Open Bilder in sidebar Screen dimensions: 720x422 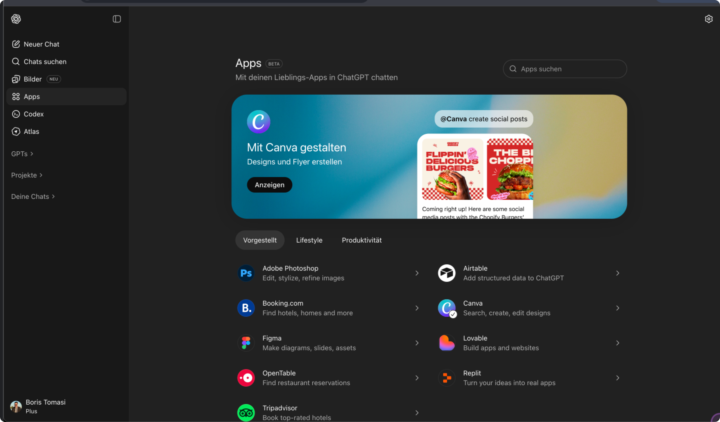(x=67, y=79)
